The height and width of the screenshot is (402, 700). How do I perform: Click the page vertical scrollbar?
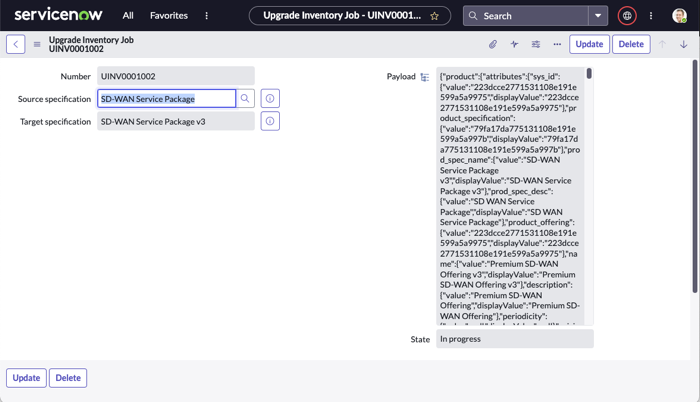tap(695, 177)
